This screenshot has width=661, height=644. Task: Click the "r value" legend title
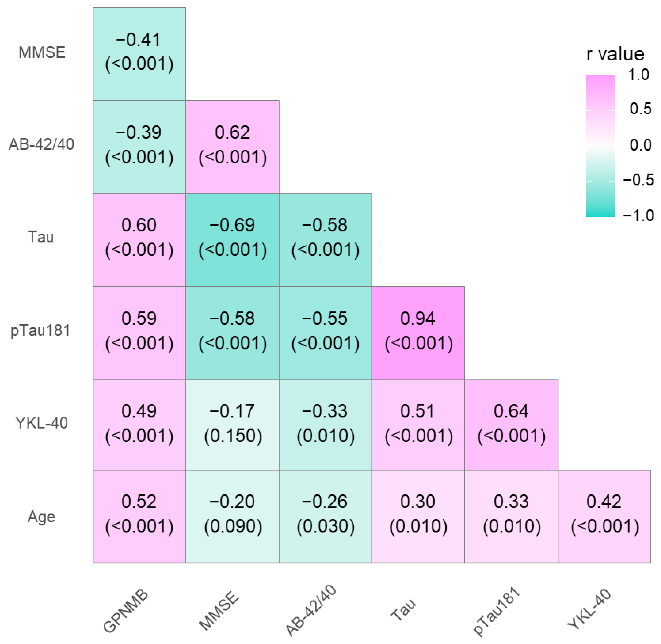click(x=615, y=54)
